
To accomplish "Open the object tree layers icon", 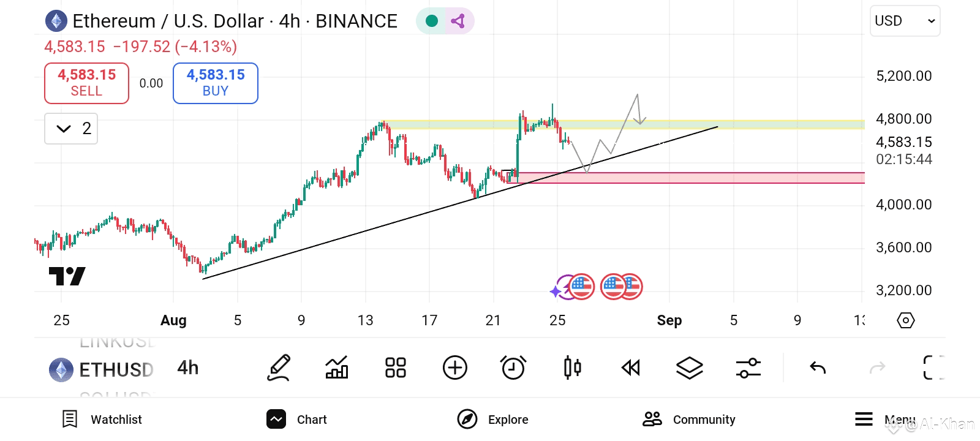I will [689, 368].
